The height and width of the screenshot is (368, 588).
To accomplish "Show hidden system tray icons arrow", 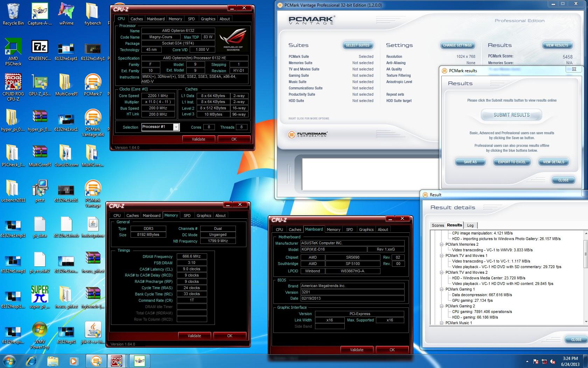I will (527, 361).
